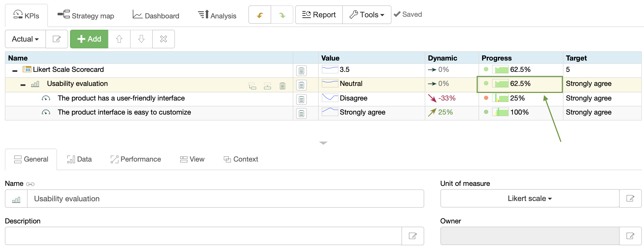Open notes icon for Likert Scale Scorecard row
The height and width of the screenshot is (248, 644).
click(301, 71)
